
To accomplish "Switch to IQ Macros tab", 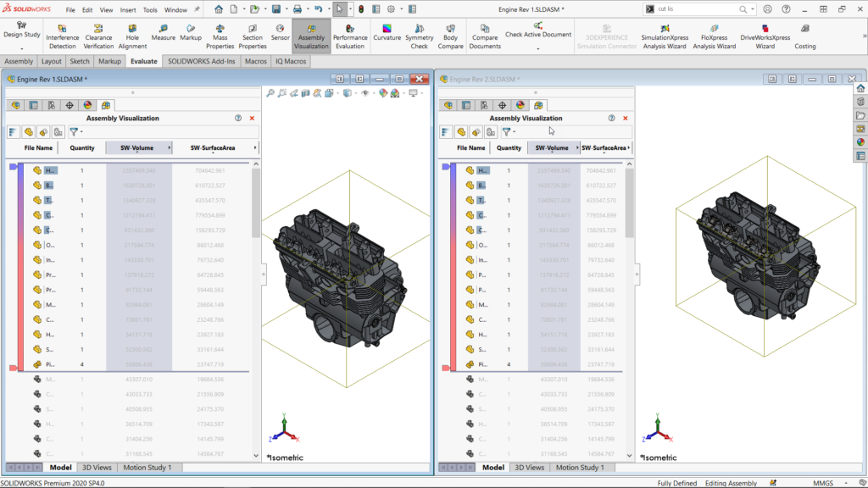I will point(291,61).
